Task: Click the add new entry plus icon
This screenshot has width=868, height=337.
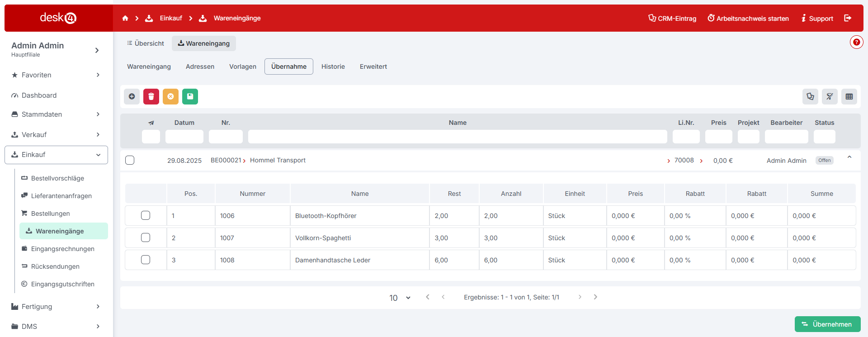Action: (x=132, y=96)
